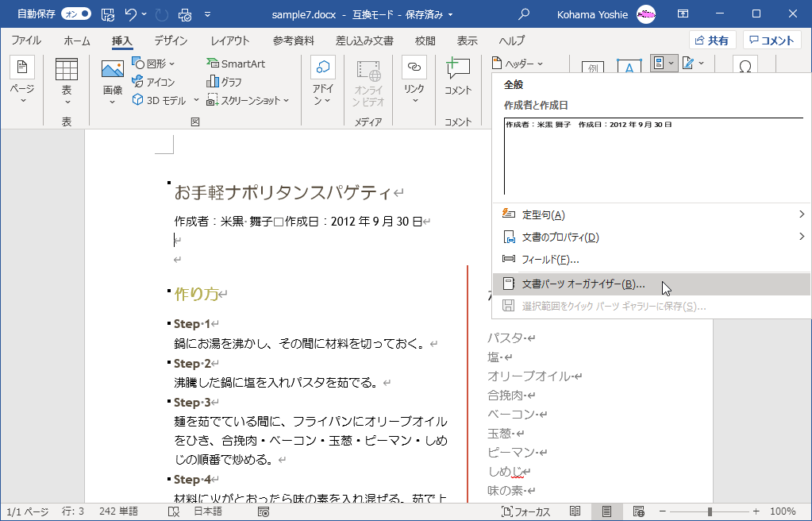Screen dimensions: 812x521
Task: Open the ヘッダー (Header) dropdown
Action: pos(518,64)
